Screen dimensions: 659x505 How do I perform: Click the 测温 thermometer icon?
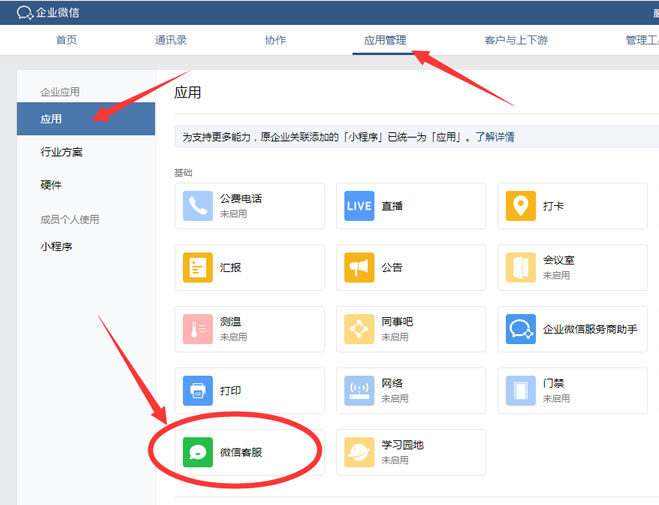pyautogui.click(x=199, y=329)
